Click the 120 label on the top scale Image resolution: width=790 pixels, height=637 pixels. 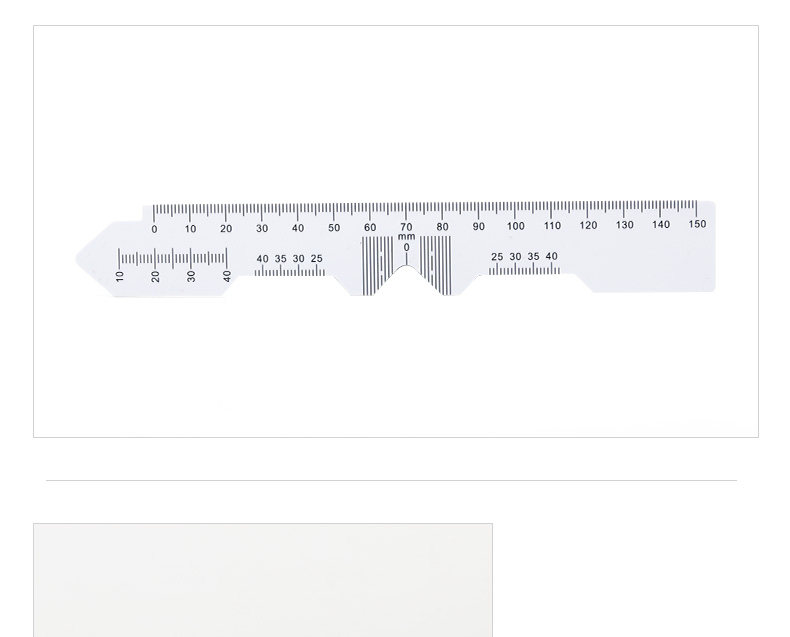588,225
